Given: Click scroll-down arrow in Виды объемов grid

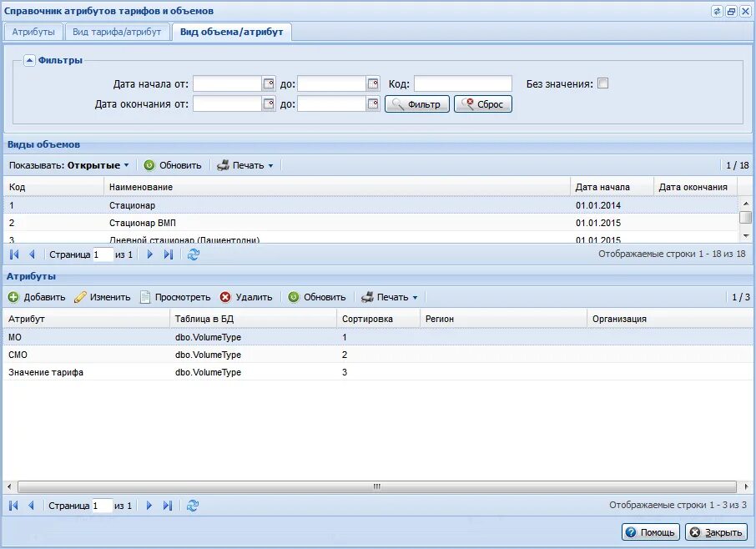Looking at the screenshot, I should click(x=746, y=235).
